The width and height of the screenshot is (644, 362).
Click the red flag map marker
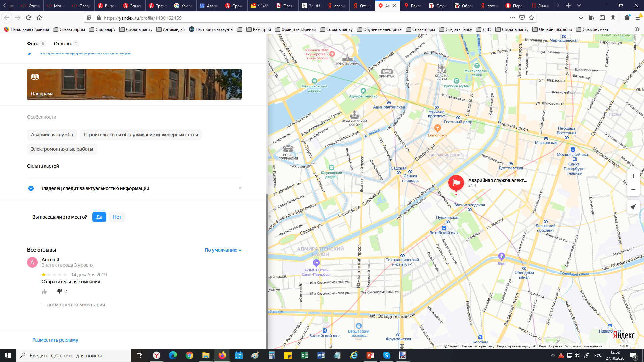(x=456, y=183)
